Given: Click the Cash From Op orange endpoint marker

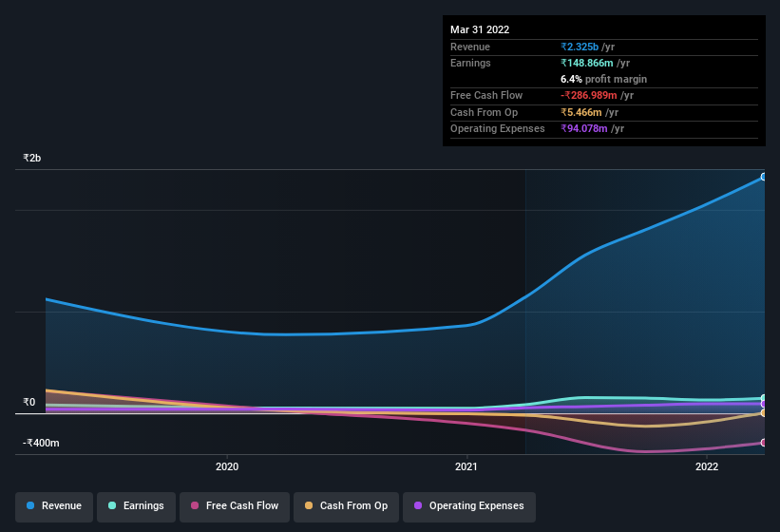Looking at the screenshot, I should tap(764, 412).
